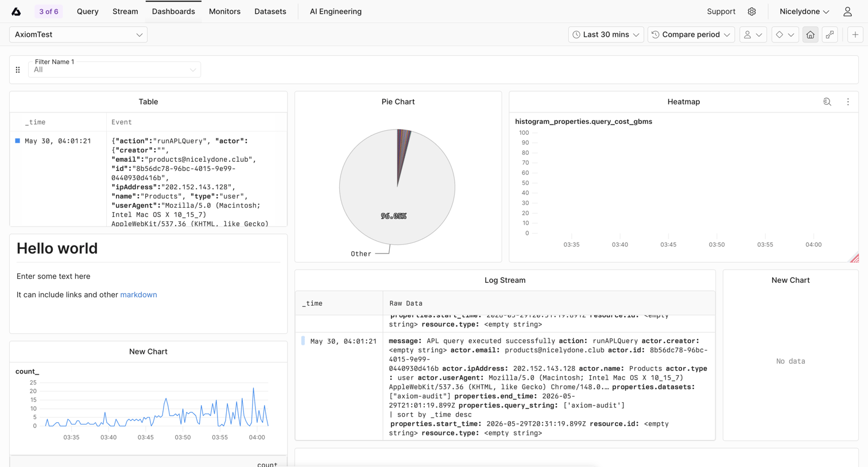Go to the Monitors tab
The image size is (868, 467).
click(x=224, y=11)
